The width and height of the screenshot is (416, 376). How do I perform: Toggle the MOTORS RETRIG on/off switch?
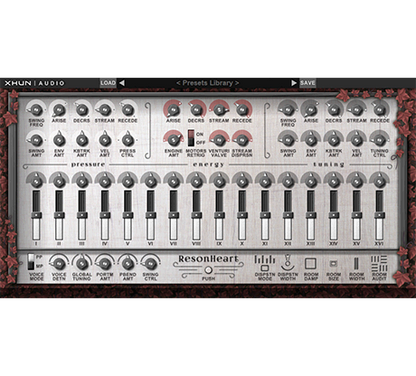tap(191, 138)
